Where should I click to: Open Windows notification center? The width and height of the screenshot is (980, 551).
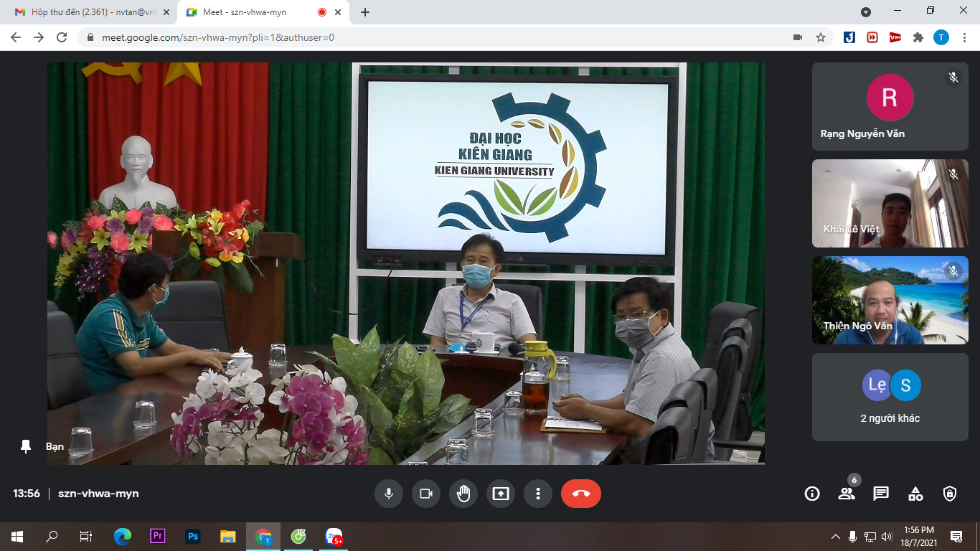pos(956,536)
